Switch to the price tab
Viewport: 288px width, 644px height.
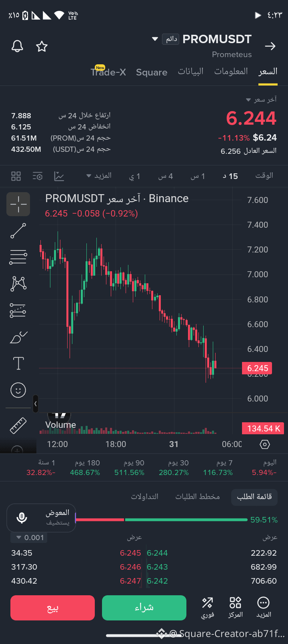pos(268,72)
